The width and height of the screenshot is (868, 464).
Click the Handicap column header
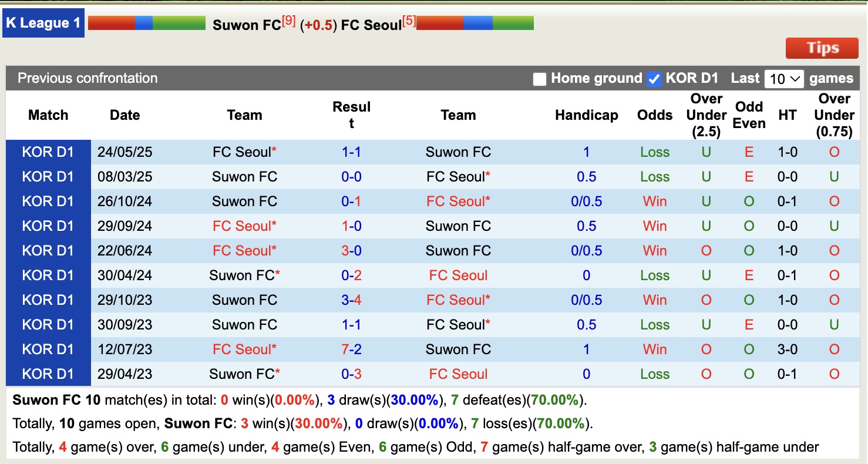click(586, 115)
